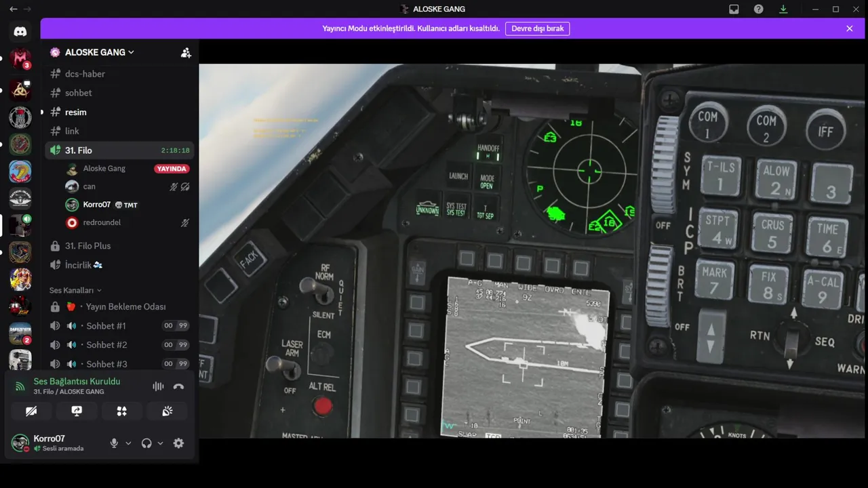The width and height of the screenshot is (868, 488).
Task: Mute microphone in user panel
Action: [114, 443]
